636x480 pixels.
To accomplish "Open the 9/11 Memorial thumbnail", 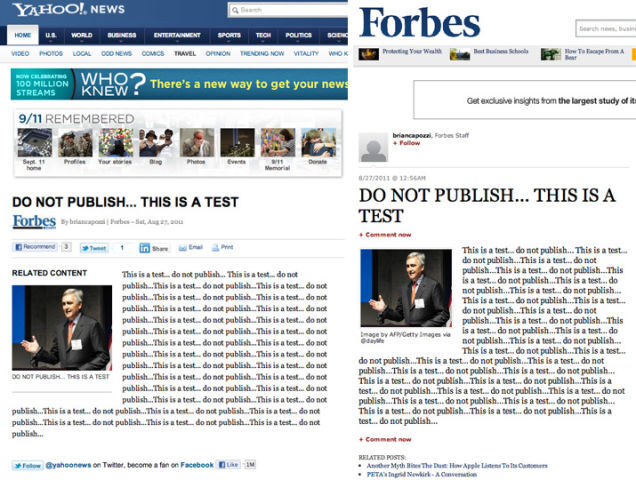I will [277, 145].
